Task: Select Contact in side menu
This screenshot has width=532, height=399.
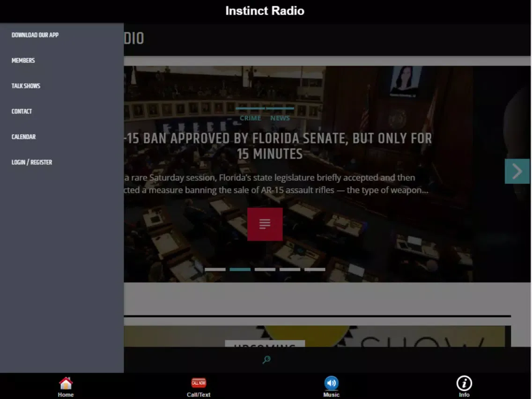Action: [x=22, y=111]
